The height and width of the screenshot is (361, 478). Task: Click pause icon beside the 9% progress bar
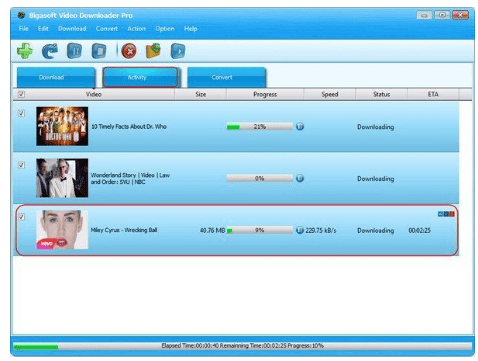pos(300,230)
